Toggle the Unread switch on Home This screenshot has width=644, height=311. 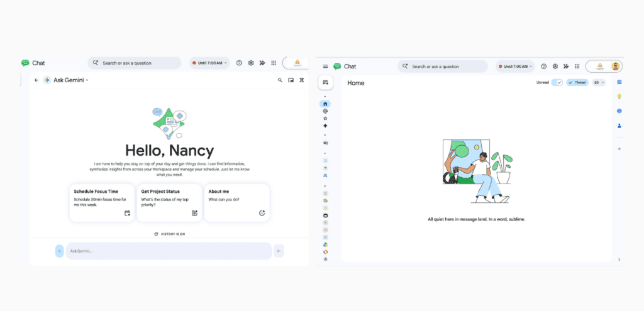click(x=557, y=82)
